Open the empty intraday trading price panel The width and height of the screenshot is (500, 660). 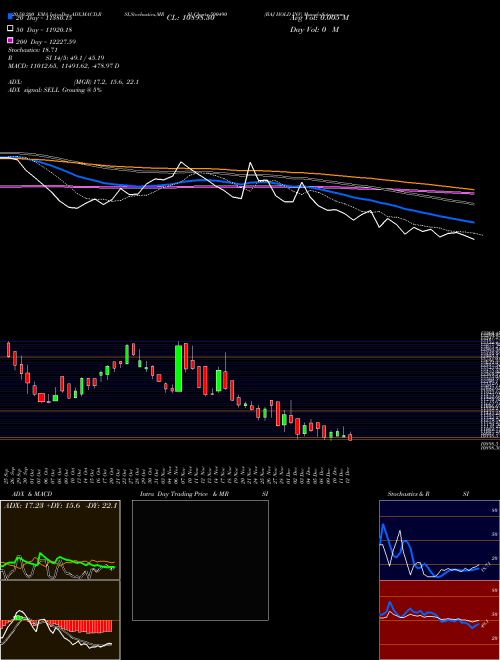tap(200, 560)
